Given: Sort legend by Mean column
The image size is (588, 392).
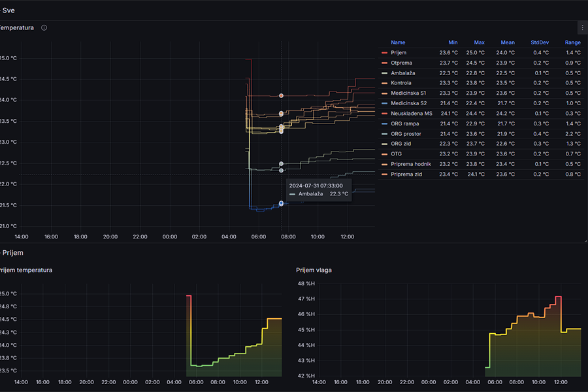Looking at the screenshot, I should point(508,42).
